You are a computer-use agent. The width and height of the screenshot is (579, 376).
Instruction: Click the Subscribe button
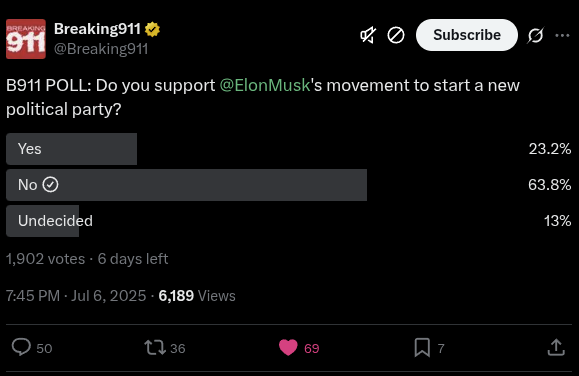click(467, 35)
